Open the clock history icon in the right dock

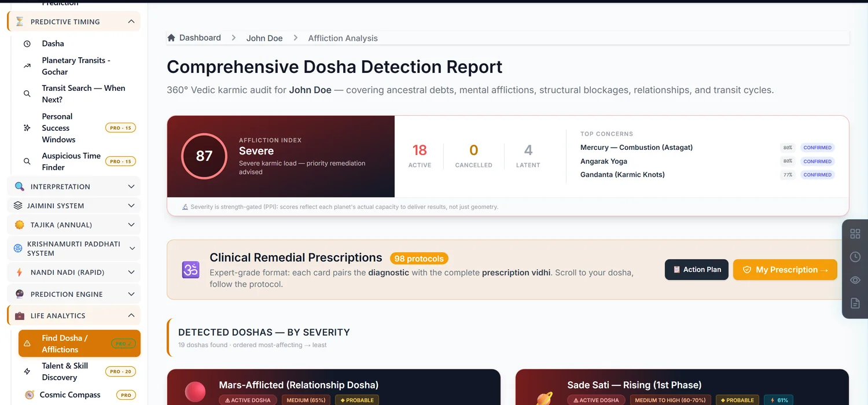855,257
